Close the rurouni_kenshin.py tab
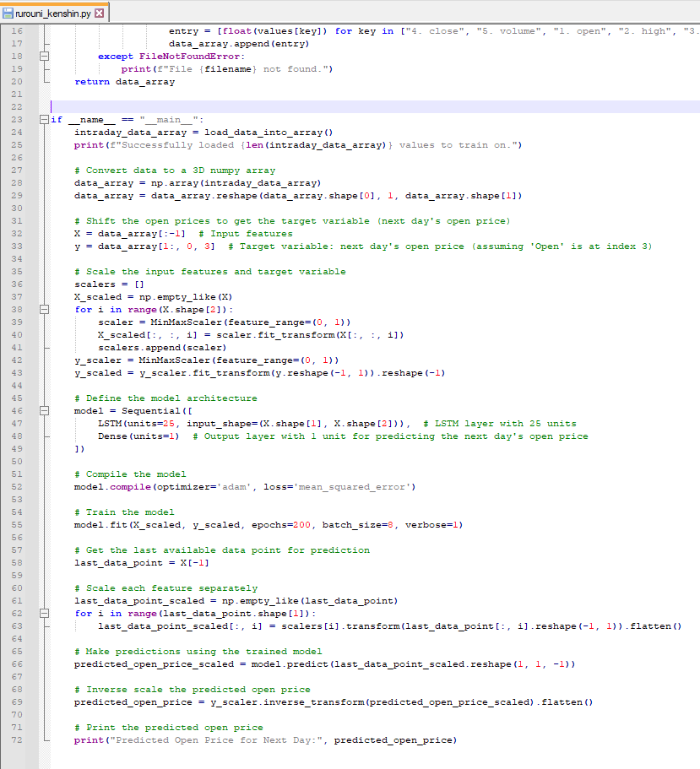 (99, 14)
